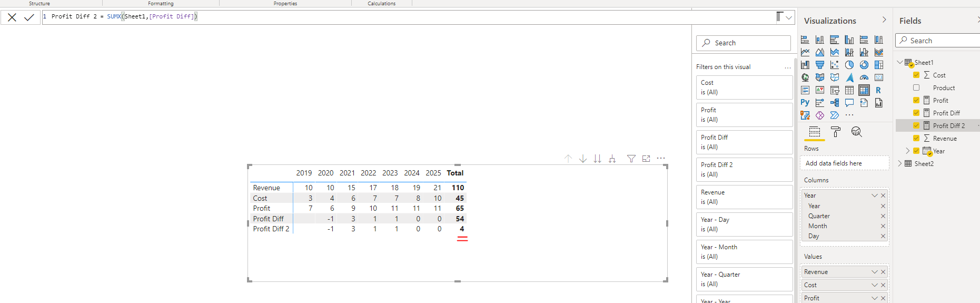Image resolution: width=980 pixels, height=303 pixels.
Task: Select the line chart visual
Action: click(805, 52)
